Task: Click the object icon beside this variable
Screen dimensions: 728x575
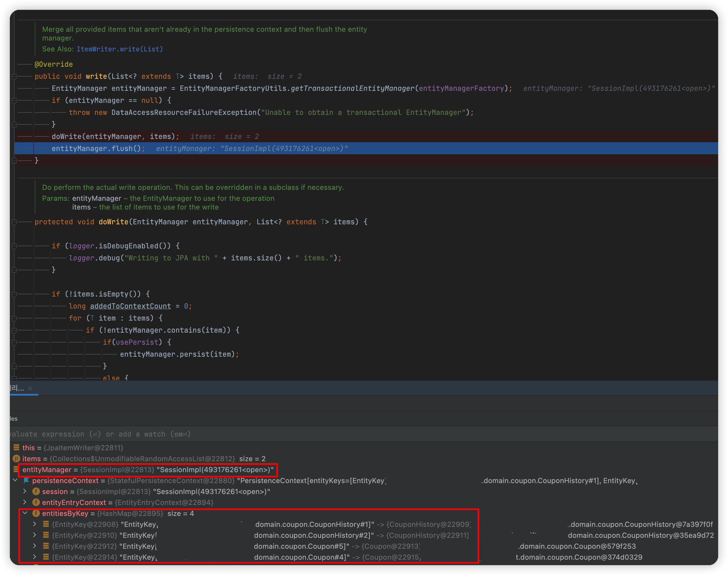Action: pyautogui.click(x=16, y=448)
